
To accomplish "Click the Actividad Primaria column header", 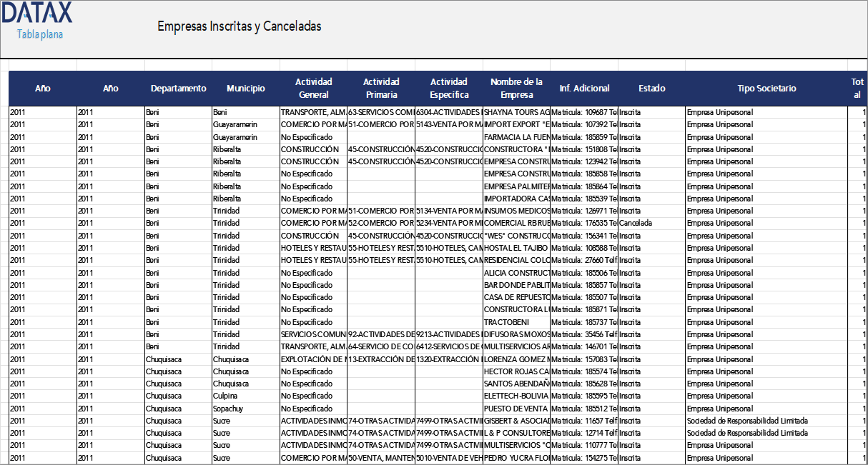I will (x=381, y=89).
